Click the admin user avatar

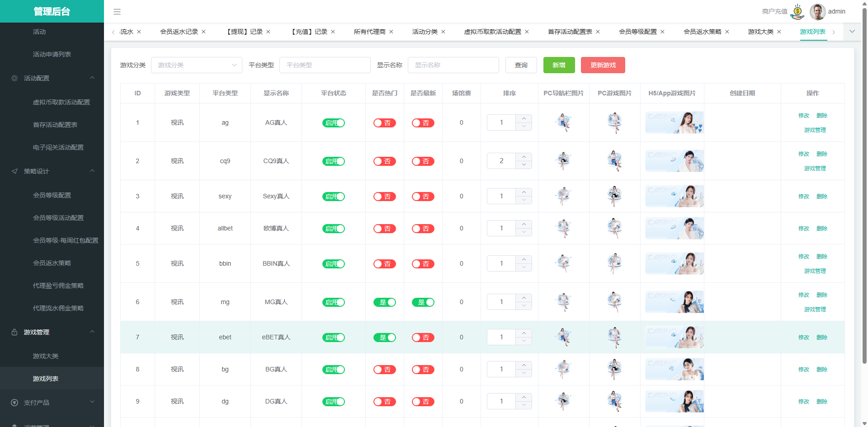click(x=817, y=12)
